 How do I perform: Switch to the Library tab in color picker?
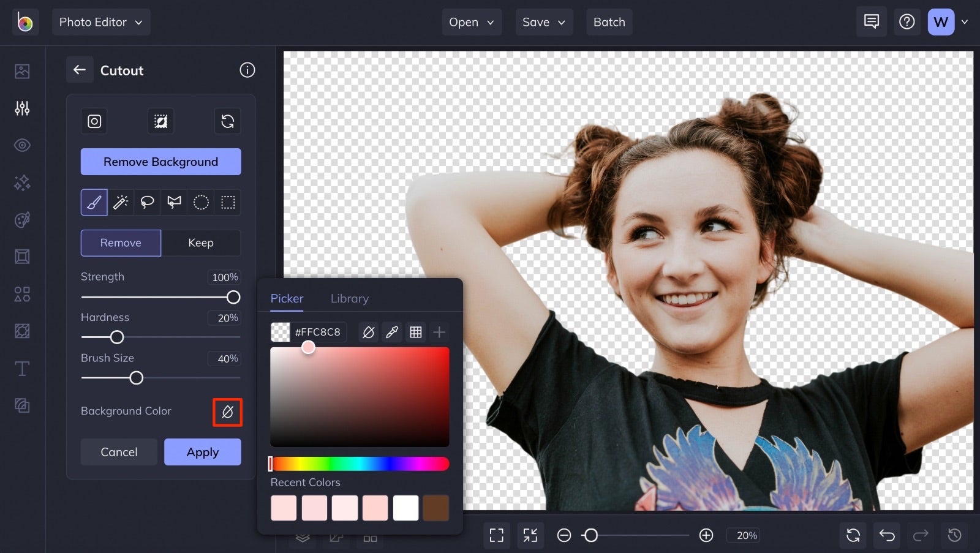(349, 298)
